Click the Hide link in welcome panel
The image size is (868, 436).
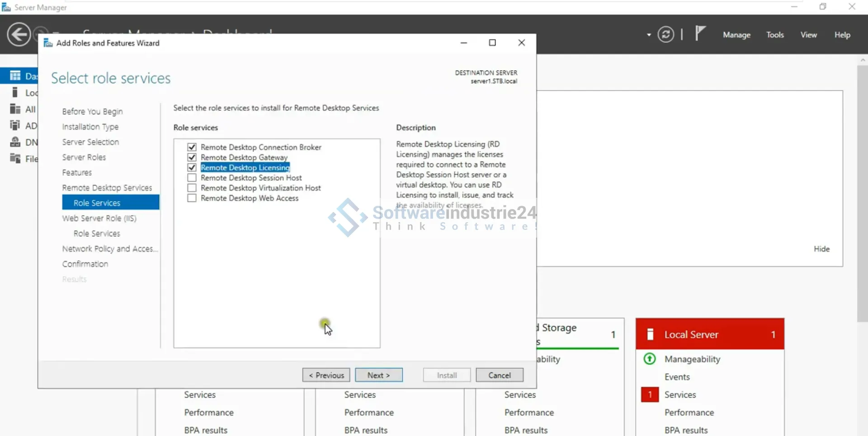tap(821, 249)
